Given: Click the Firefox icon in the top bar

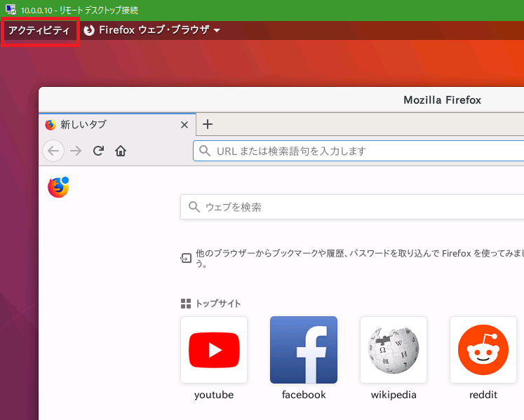Looking at the screenshot, I should point(89,30).
